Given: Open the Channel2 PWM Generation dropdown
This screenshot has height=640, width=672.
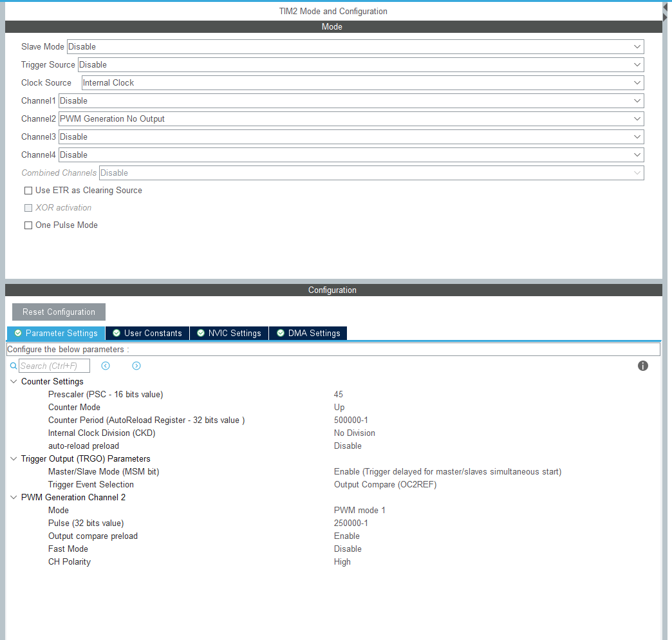Looking at the screenshot, I should coord(351,118).
